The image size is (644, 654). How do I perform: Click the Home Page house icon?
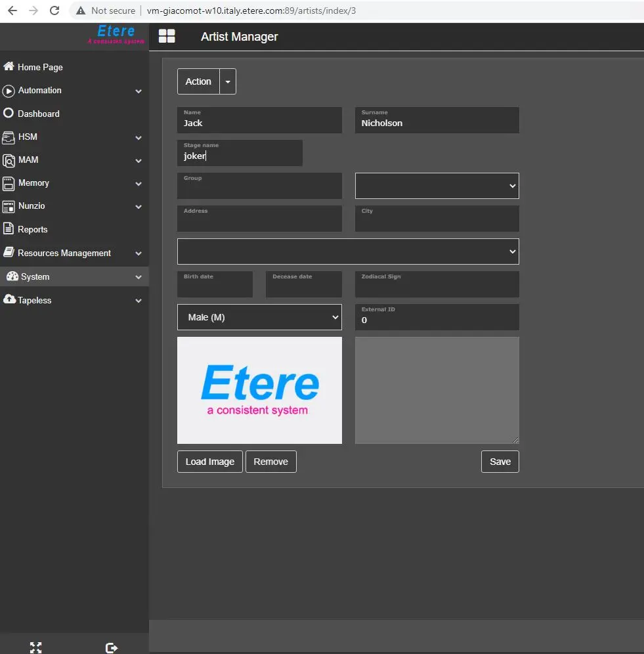[9, 67]
